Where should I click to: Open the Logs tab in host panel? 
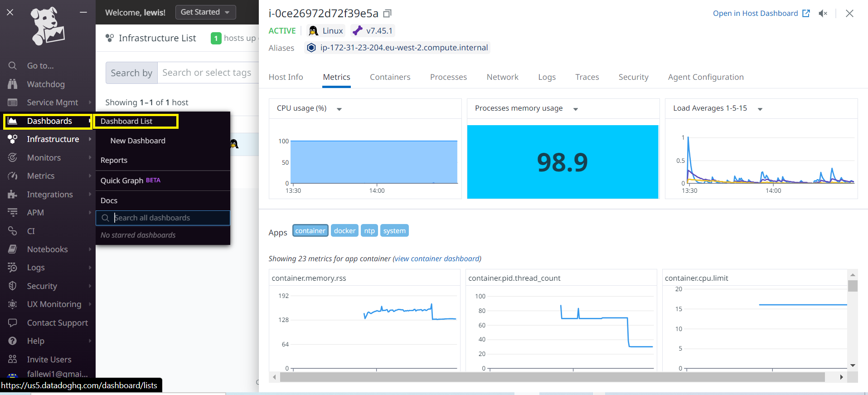point(547,77)
